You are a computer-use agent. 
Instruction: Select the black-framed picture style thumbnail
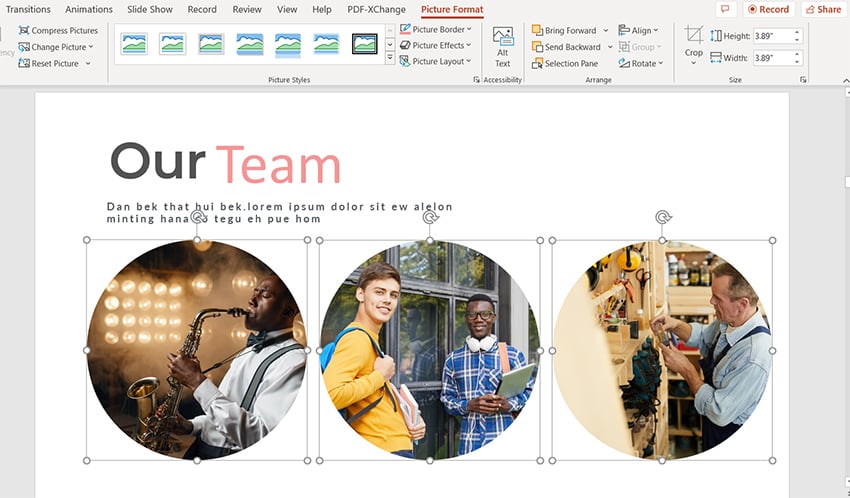coord(365,43)
